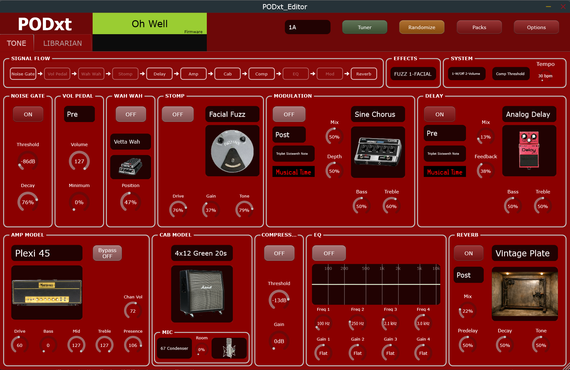Select Mod block in signal flow
This screenshot has height=370, width=570.
(x=330, y=74)
